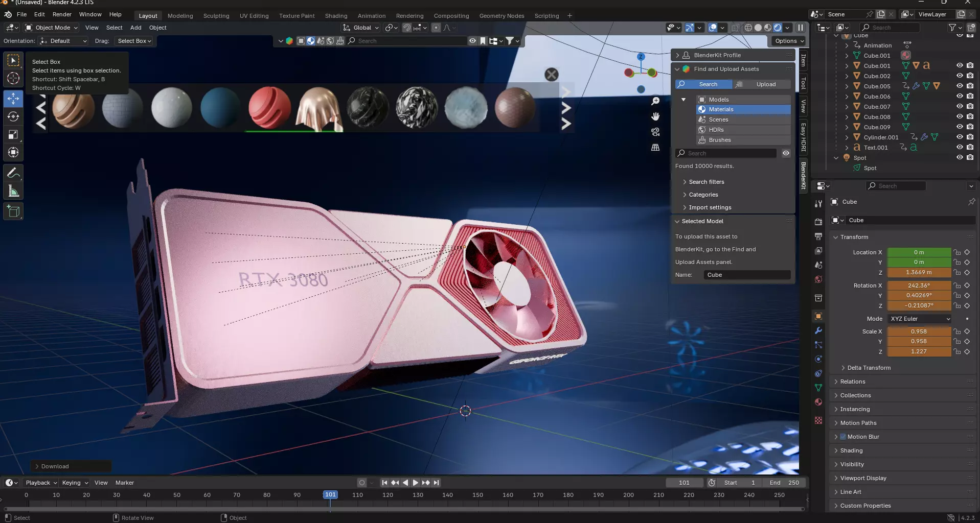Screen dimensions: 980x523
Task: Activate the Add Cube tool
Action: click(13, 211)
